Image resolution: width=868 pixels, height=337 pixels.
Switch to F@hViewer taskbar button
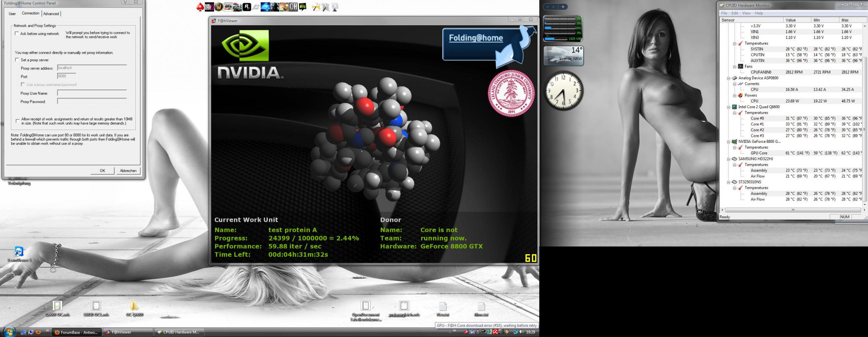128,332
